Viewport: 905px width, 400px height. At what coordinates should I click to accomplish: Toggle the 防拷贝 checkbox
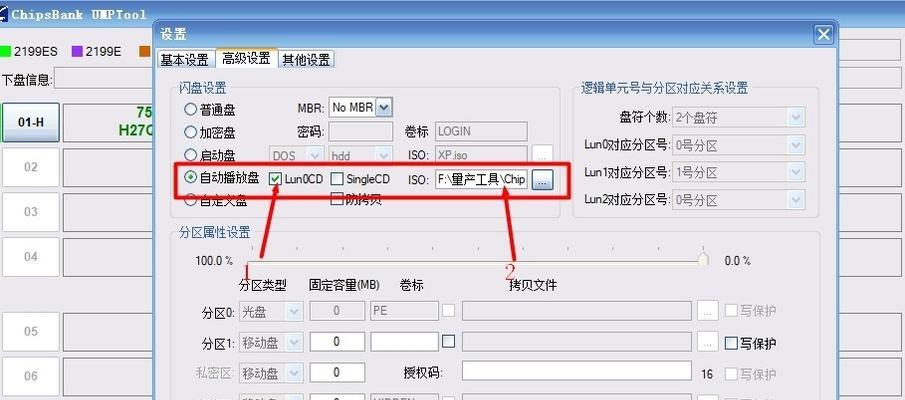click(x=337, y=200)
